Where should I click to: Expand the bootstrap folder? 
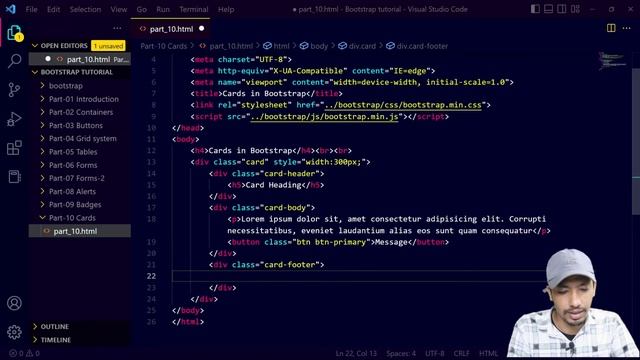[66, 86]
